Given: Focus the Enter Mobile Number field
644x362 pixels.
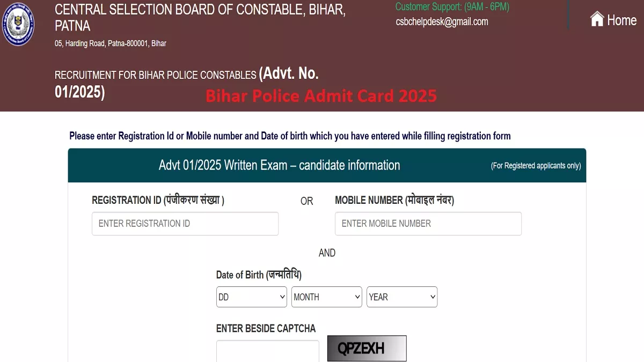Looking at the screenshot, I should [x=428, y=224].
